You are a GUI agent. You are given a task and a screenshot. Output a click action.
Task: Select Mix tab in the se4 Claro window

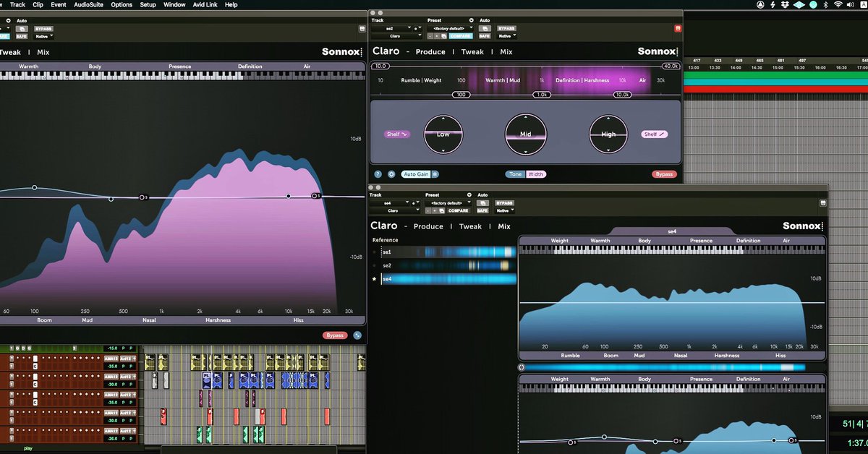point(504,226)
